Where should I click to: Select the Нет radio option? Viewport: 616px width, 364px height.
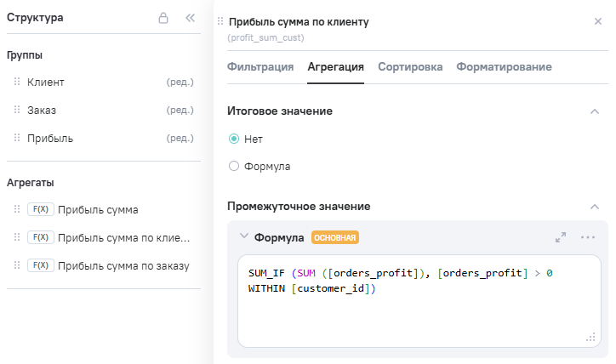234,139
